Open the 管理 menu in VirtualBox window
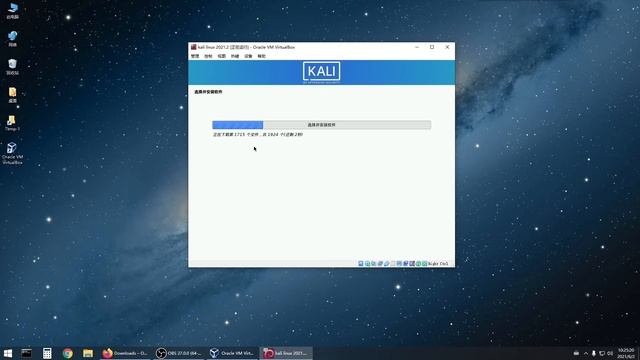This screenshot has width=640, height=360. tap(195, 56)
